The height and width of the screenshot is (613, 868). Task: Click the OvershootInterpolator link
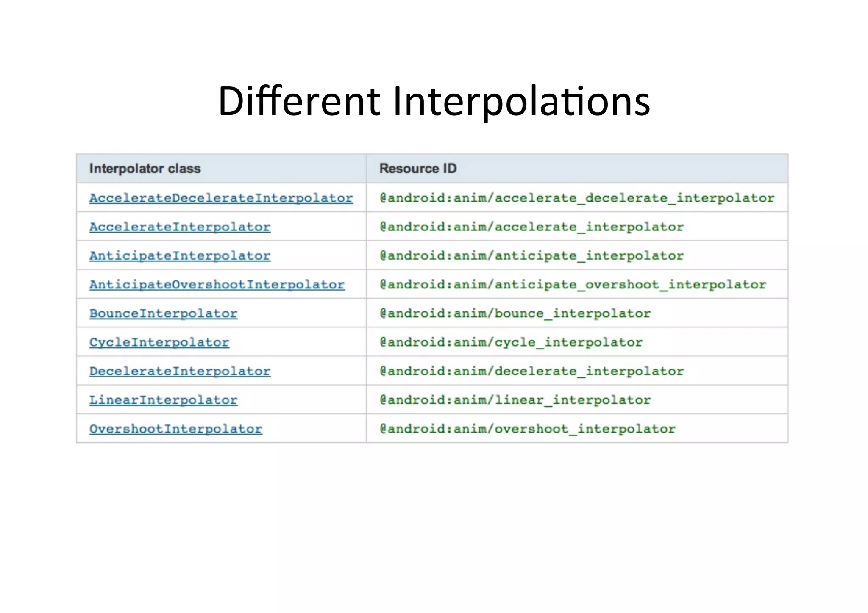tap(175, 429)
